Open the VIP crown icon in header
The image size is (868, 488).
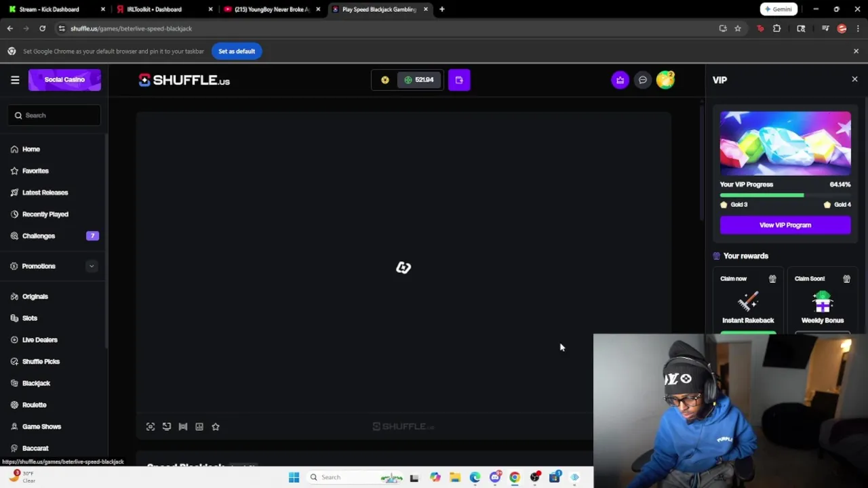pos(620,80)
